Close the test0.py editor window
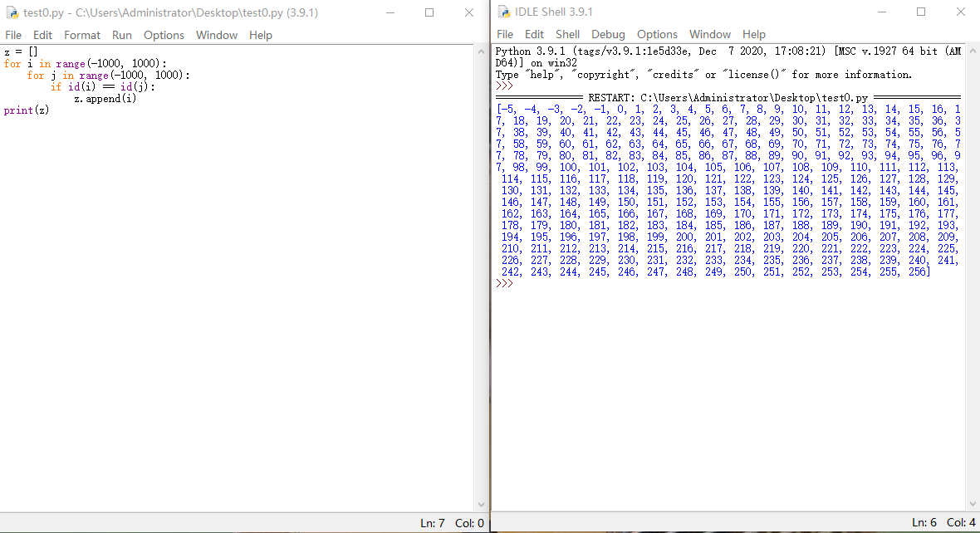The height and width of the screenshot is (533, 980). 469,12
